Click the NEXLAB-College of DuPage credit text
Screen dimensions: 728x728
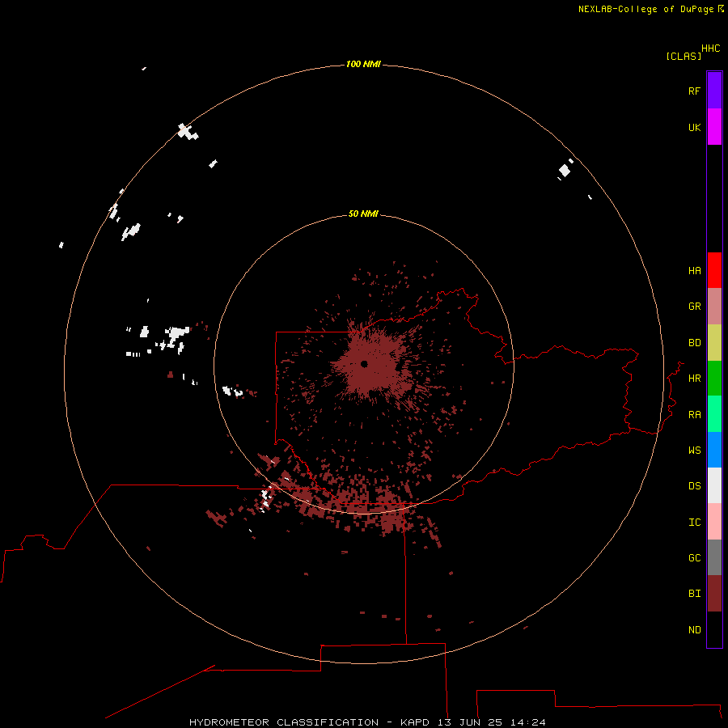point(645,9)
